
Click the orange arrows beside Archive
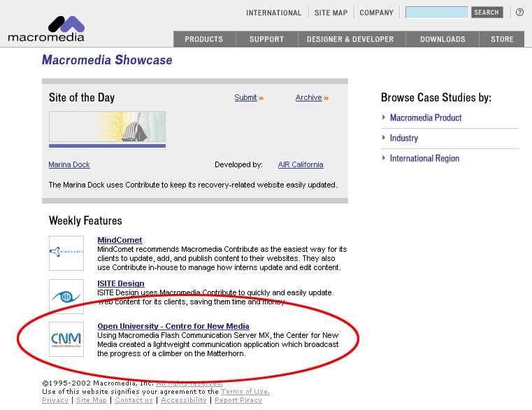326,98
